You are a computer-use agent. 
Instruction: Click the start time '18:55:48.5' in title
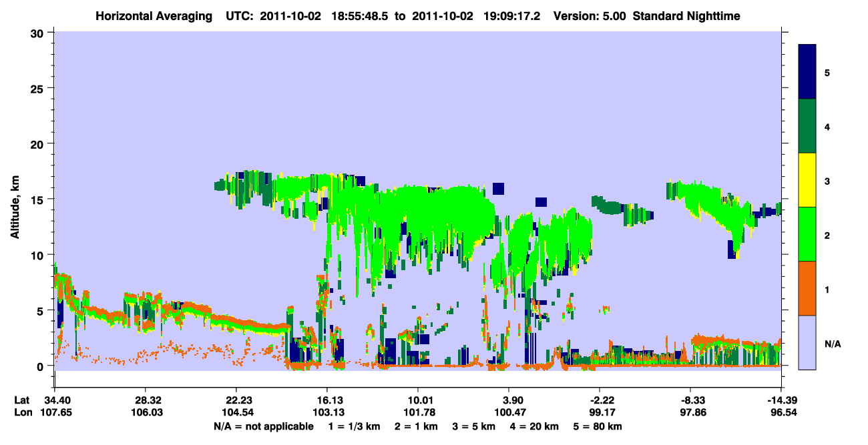359,15
